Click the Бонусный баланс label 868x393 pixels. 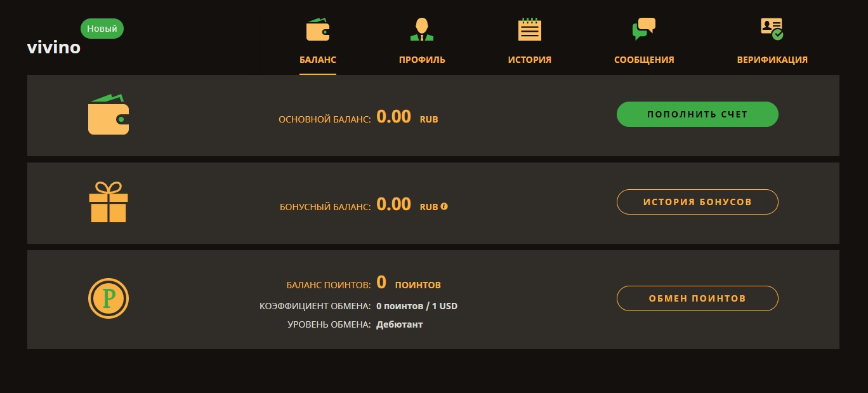(325, 207)
